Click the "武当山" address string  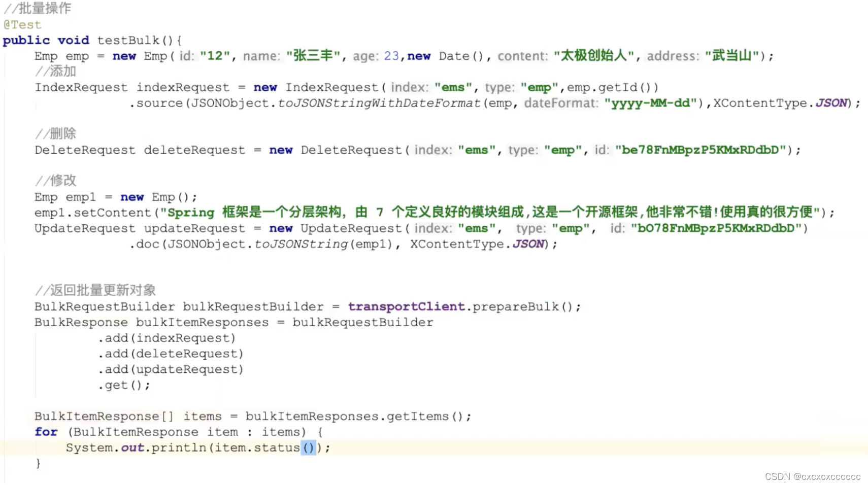coord(732,55)
